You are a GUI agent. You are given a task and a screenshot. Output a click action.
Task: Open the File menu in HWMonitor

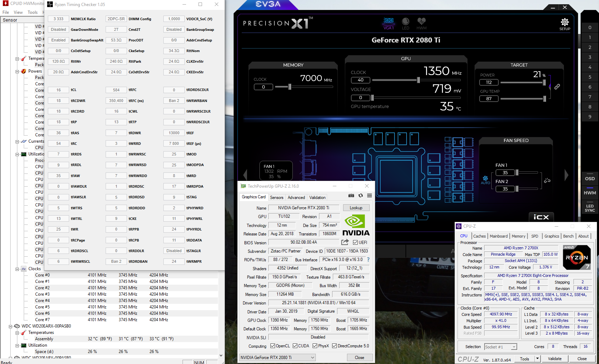click(6, 12)
